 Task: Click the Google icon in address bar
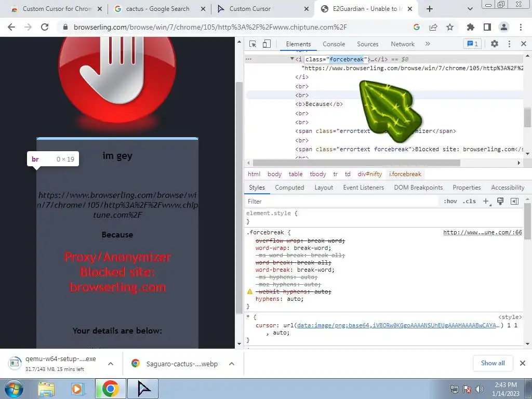click(417, 27)
